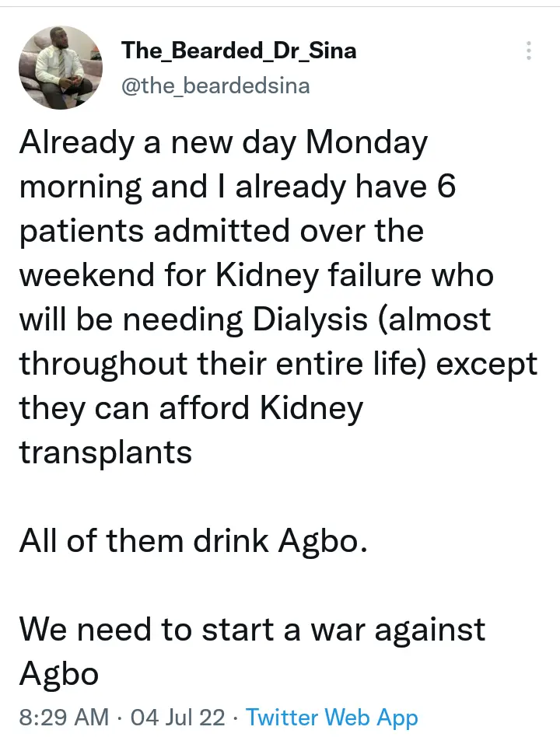
Task: Click the word "Dialysis" in the tweet
Action: tap(310, 319)
